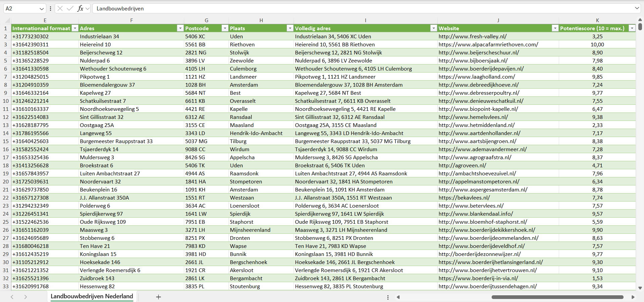Click horizontal scroll left arrow
This screenshot has width=644, height=302.
point(398,297)
